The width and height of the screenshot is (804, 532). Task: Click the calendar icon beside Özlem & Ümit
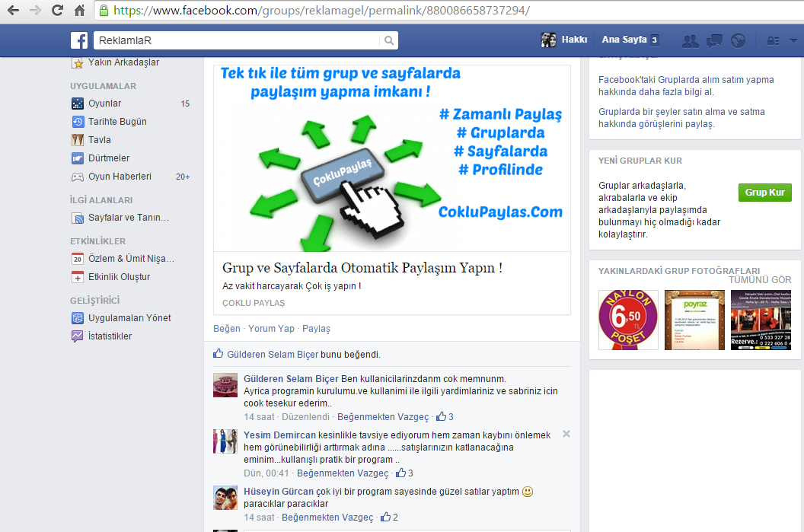tap(78, 259)
